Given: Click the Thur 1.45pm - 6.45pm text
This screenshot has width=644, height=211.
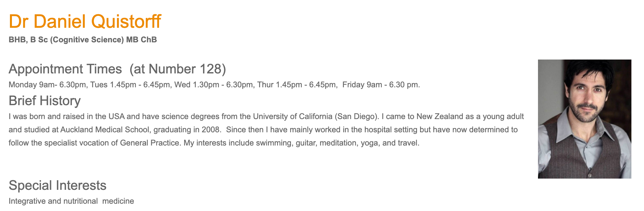Looking at the screenshot, I should (x=297, y=85).
